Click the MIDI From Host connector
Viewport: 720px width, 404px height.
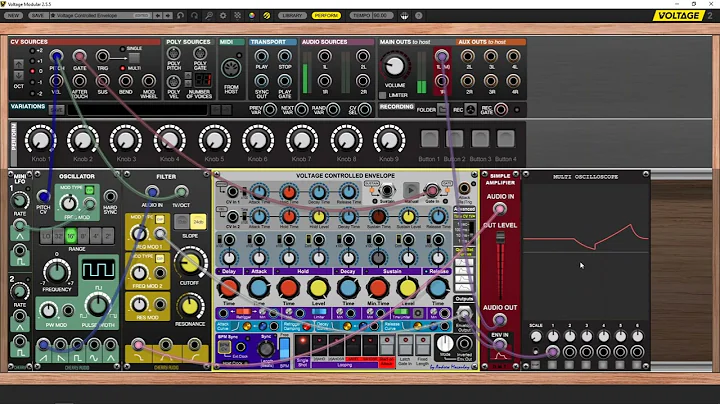(231, 69)
